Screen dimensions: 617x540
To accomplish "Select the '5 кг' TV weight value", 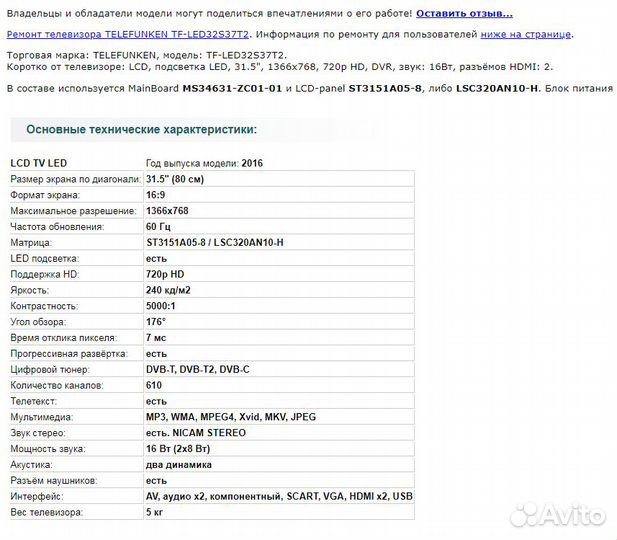I will click(156, 512).
